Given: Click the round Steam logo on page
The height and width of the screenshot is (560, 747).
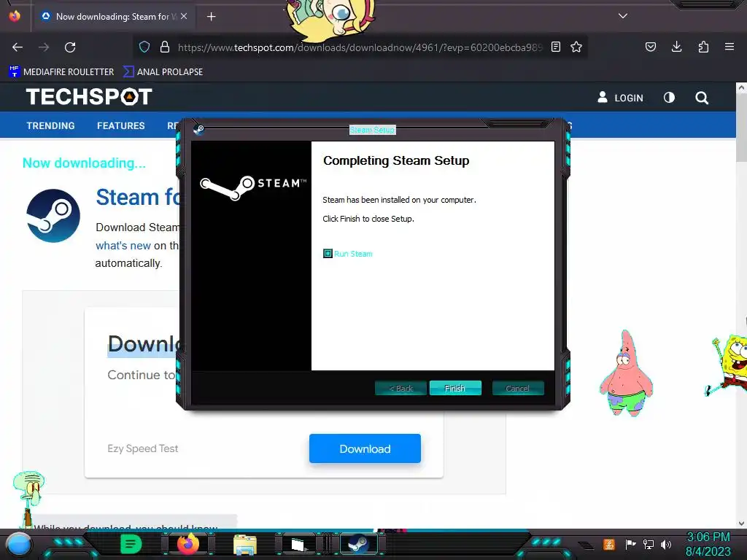Looking at the screenshot, I should (53, 216).
